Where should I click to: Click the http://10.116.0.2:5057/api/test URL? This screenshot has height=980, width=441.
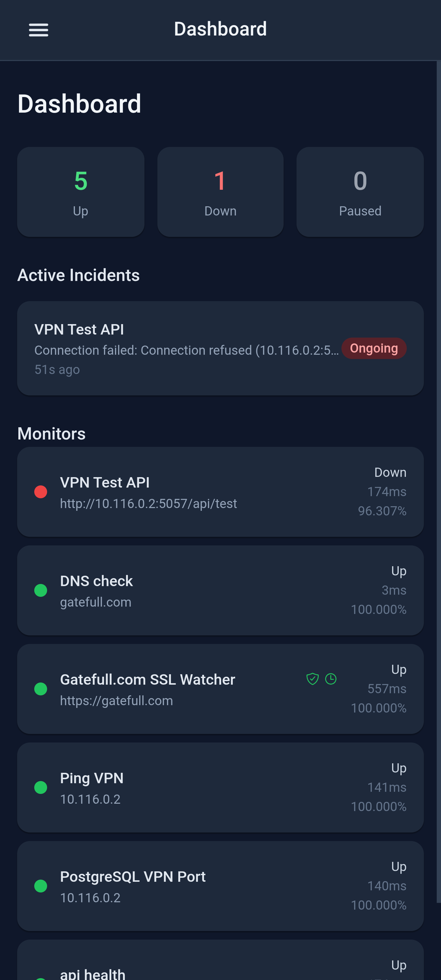[148, 503]
